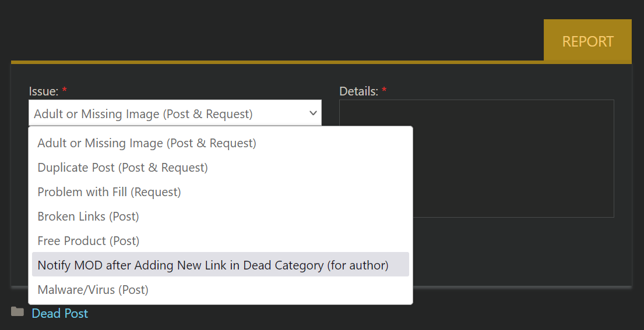Click the red asterisk next to Issue
This screenshot has width=644, height=330.
point(65,90)
